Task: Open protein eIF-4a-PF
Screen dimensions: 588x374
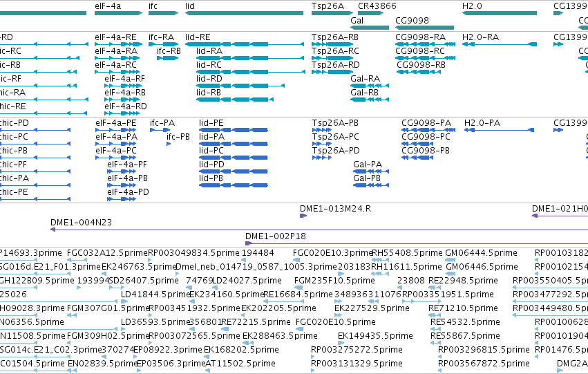Action: (121, 171)
